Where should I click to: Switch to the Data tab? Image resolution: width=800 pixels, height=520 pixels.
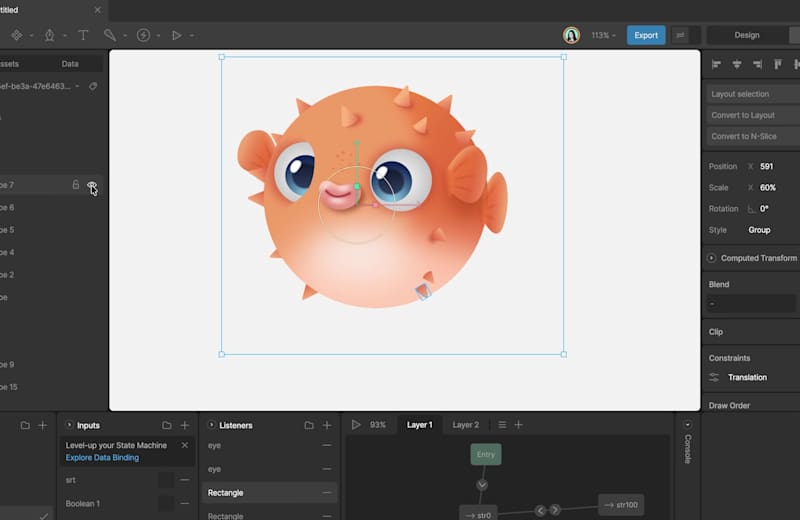(x=70, y=64)
